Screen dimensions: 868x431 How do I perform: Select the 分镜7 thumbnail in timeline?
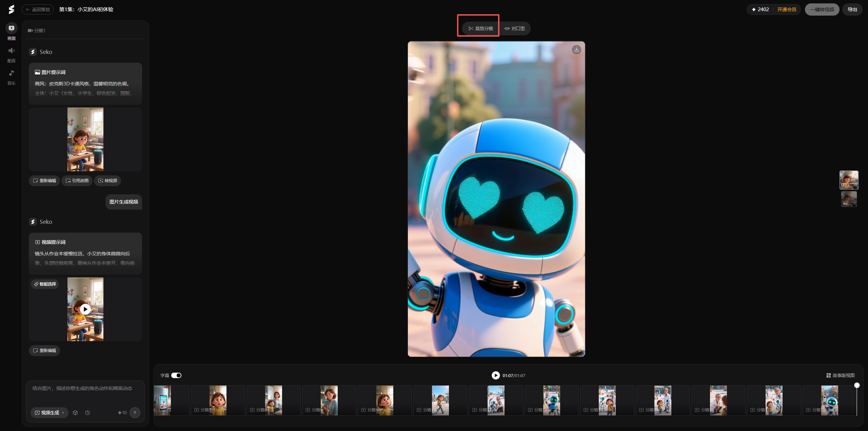pyautogui.click(x=218, y=400)
